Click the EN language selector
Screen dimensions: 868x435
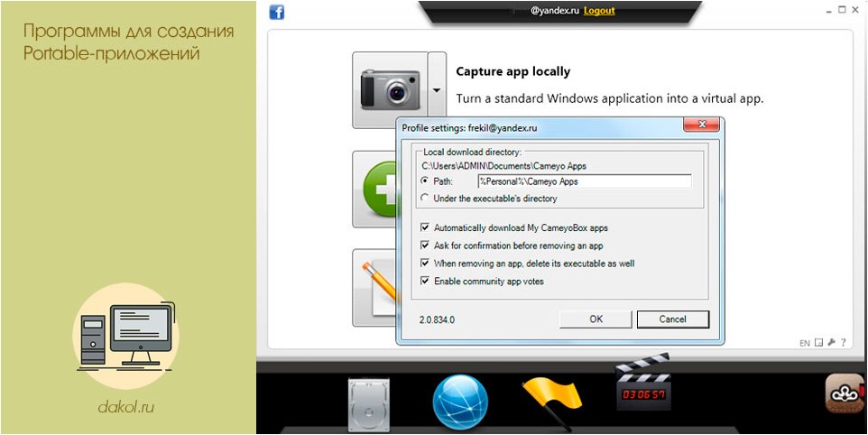(x=804, y=343)
